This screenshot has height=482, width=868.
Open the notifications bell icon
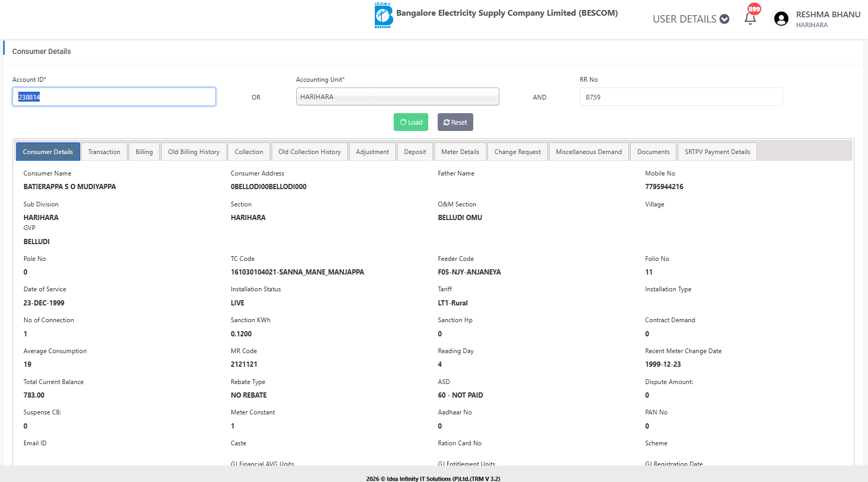point(750,18)
